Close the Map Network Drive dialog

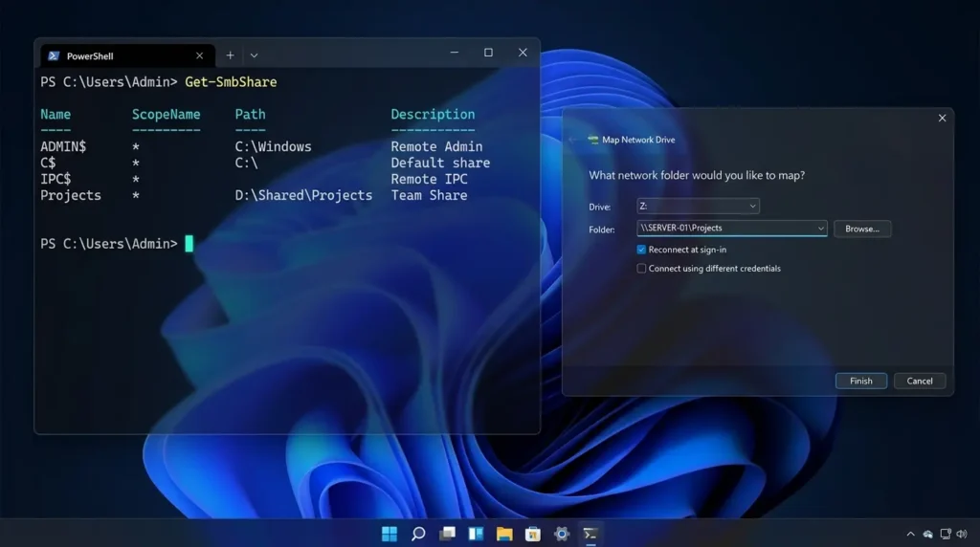click(942, 118)
